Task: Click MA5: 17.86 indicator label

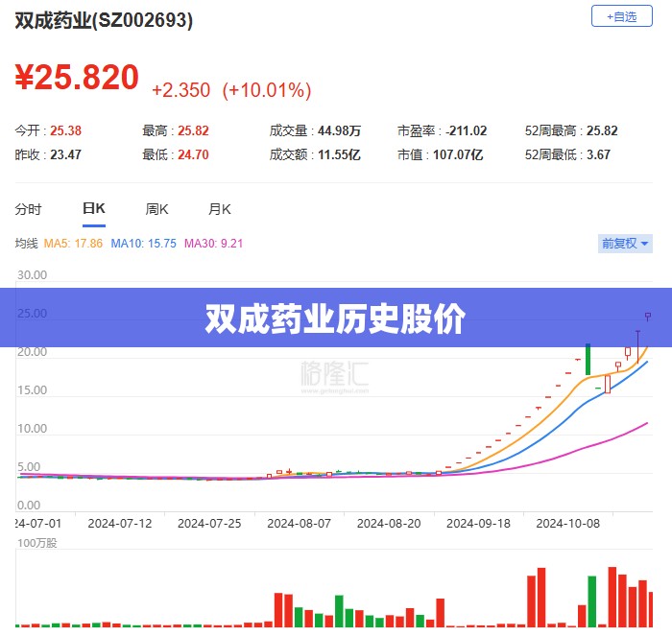Action: 73,244
